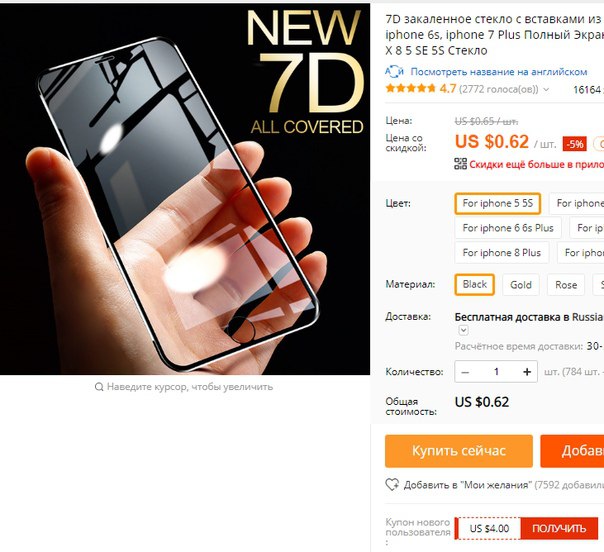Open the Посмотреть название на английском link
The height and width of the screenshot is (552, 604).
tap(499, 72)
